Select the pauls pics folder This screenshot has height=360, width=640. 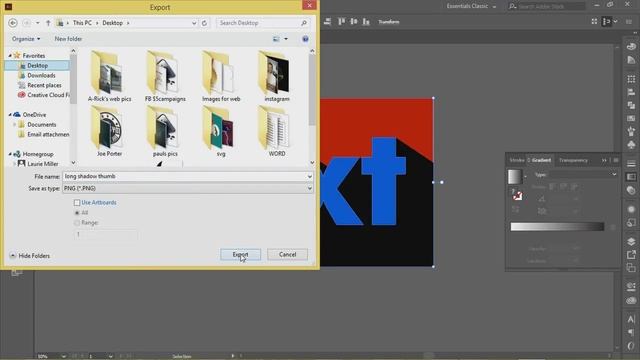pos(165,131)
